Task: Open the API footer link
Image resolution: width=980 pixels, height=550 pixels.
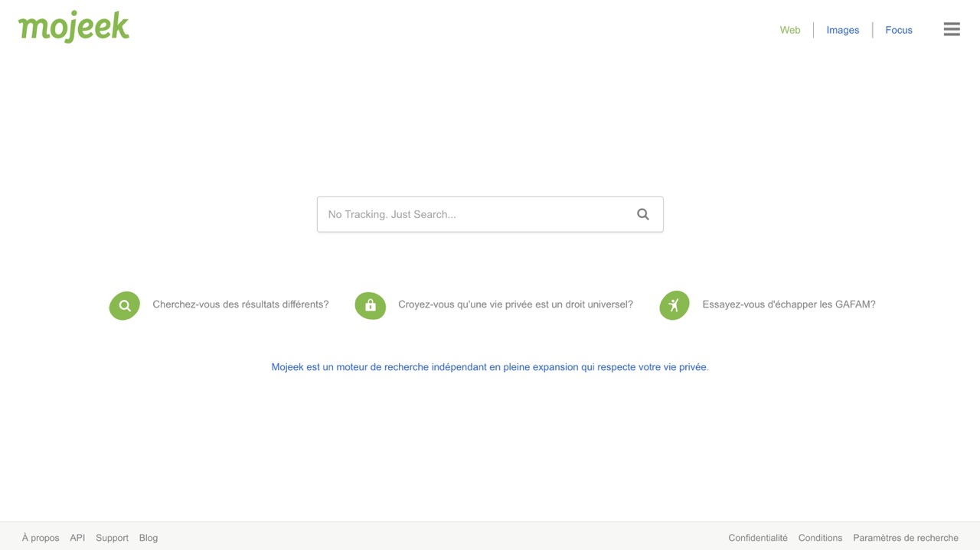Action: [x=77, y=538]
